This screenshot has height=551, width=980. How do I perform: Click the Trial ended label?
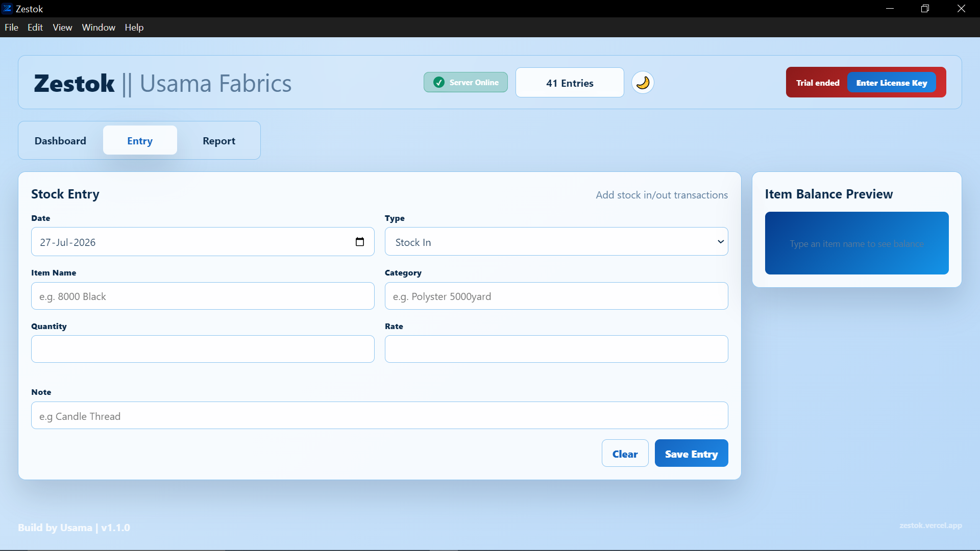[x=818, y=83]
